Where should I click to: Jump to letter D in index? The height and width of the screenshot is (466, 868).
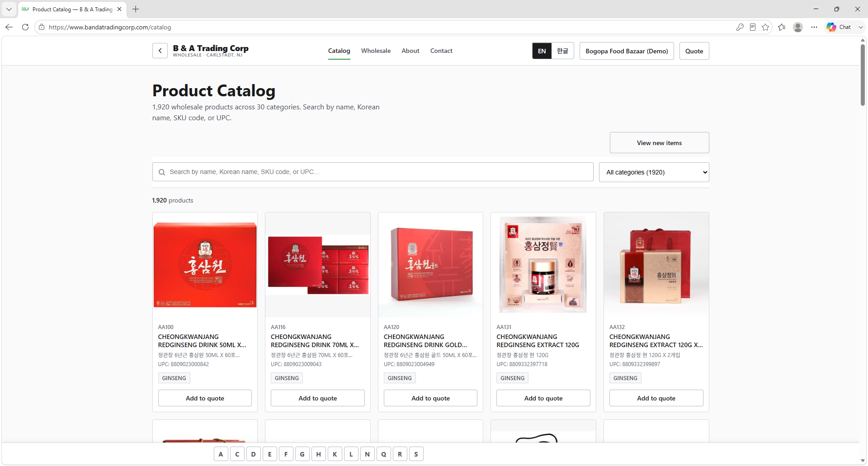point(253,454)
